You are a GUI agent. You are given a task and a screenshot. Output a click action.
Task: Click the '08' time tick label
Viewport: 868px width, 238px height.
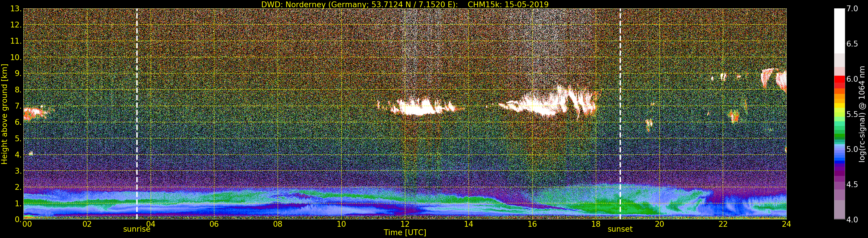click(278, 224)
